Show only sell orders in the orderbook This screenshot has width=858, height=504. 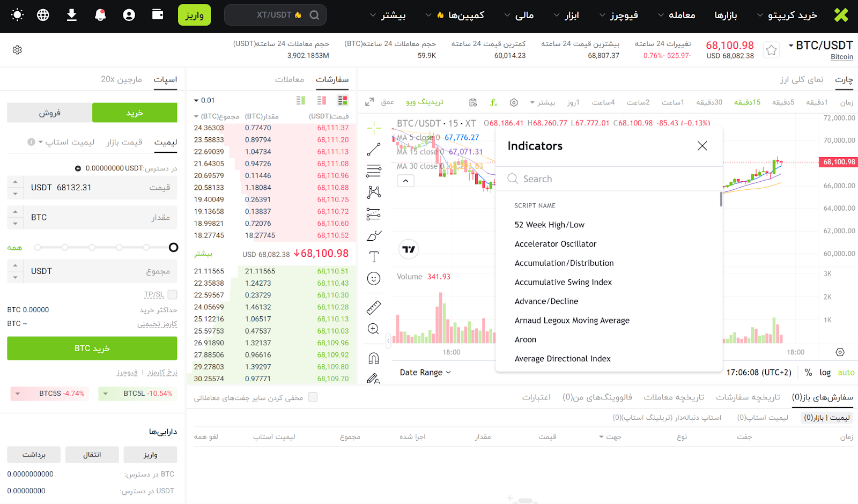pyautogui.click(x=322, y=100)
